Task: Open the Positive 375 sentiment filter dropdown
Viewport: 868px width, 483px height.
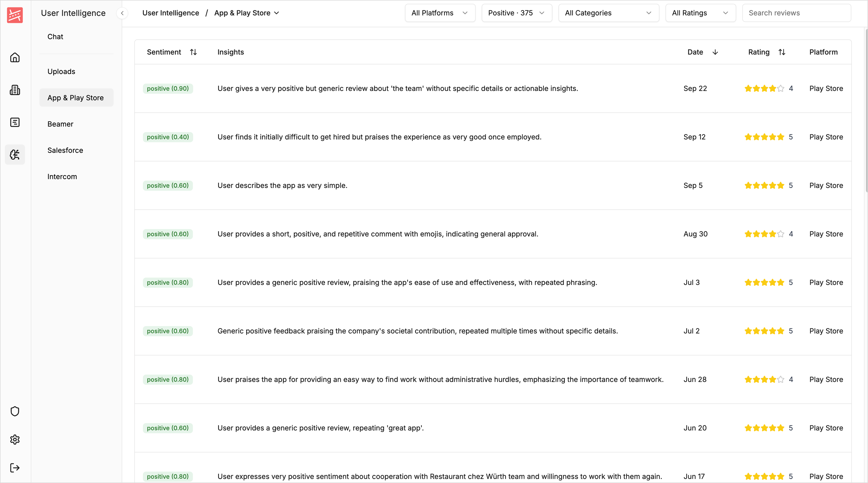Action: coord(517,13)
